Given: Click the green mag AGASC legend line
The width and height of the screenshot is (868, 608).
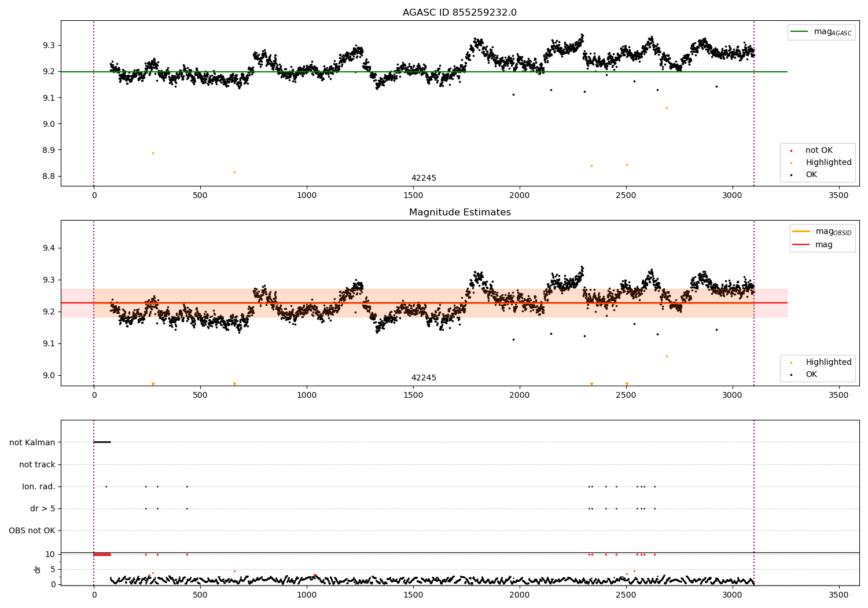Looking at the screenshot, I should [800, 32].
